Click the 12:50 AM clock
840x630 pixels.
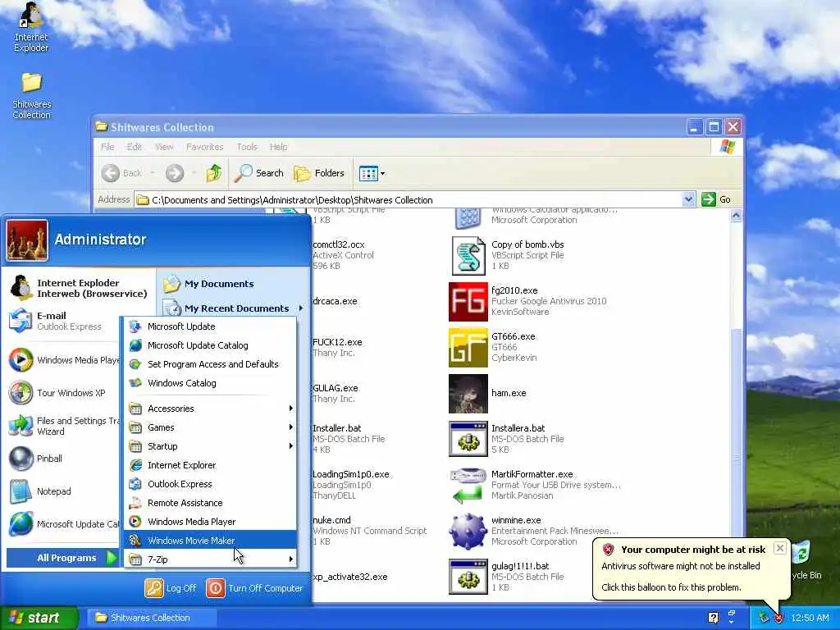[810, 619]
